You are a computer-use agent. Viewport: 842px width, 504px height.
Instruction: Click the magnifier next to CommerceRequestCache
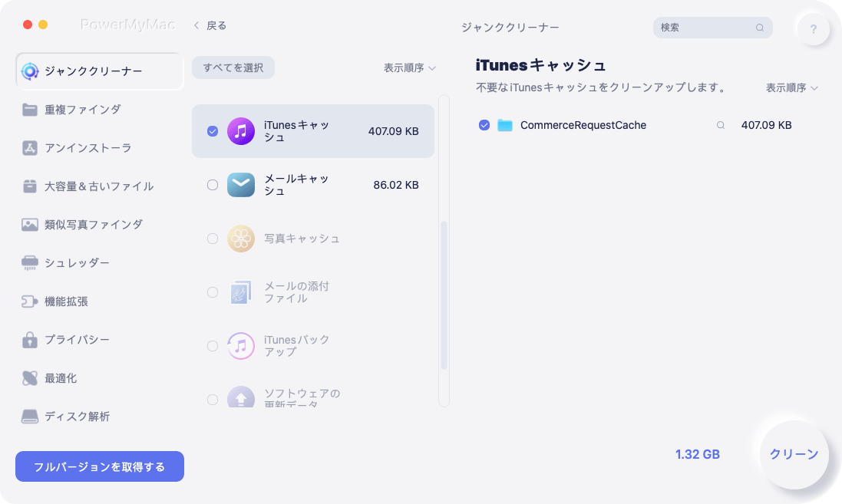pyautogui.click(x=721, y=125)
